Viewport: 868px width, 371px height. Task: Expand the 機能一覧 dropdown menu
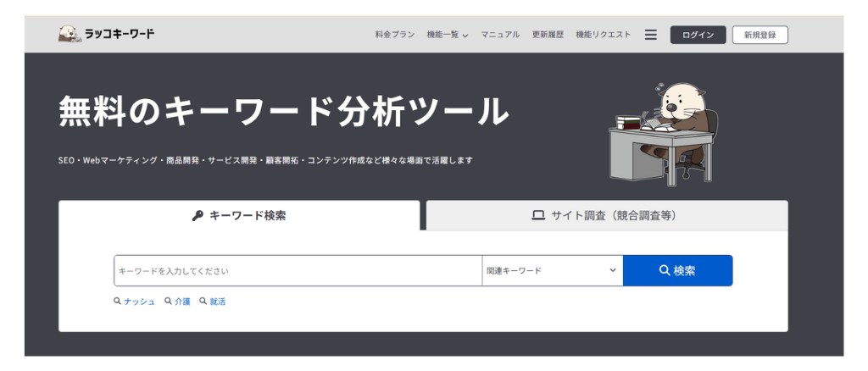point(448,35)
